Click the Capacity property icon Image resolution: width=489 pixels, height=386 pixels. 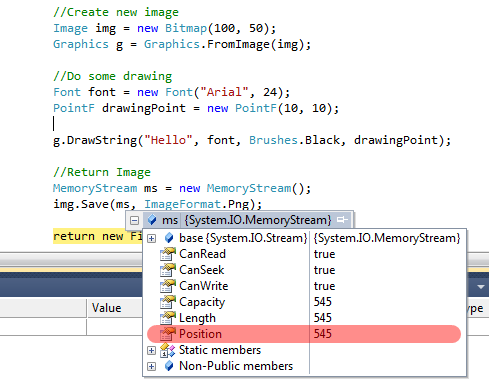click(168, 302)
